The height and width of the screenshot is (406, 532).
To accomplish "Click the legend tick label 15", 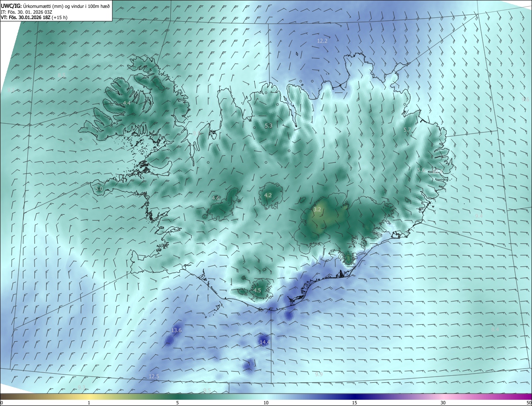I will 355,403.
